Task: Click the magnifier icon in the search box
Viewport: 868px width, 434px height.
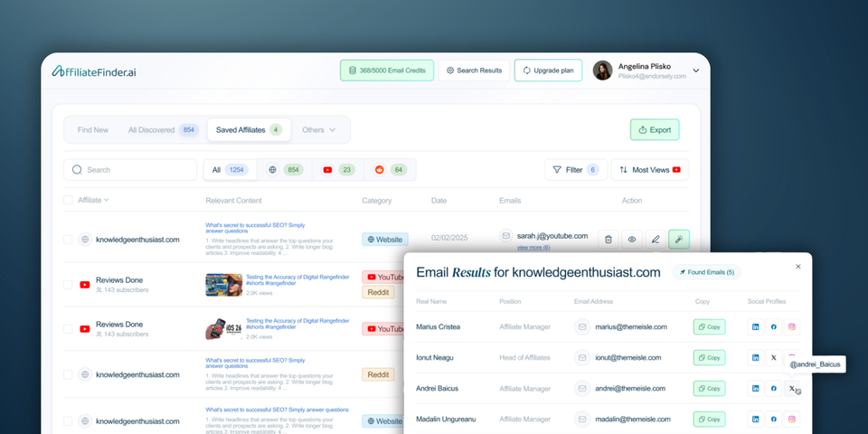Action: coord(77,170)
